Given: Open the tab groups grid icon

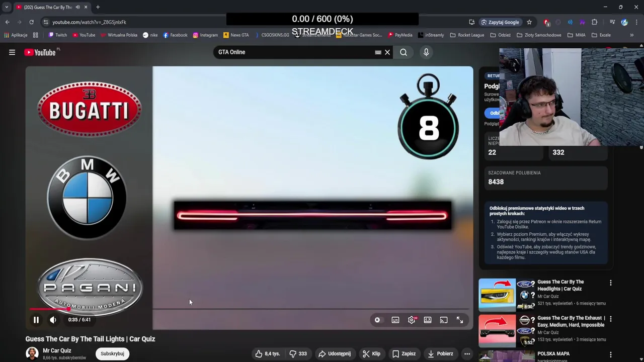Looking at the screenshot, I should pyautogui.click(x=36, y=35).
